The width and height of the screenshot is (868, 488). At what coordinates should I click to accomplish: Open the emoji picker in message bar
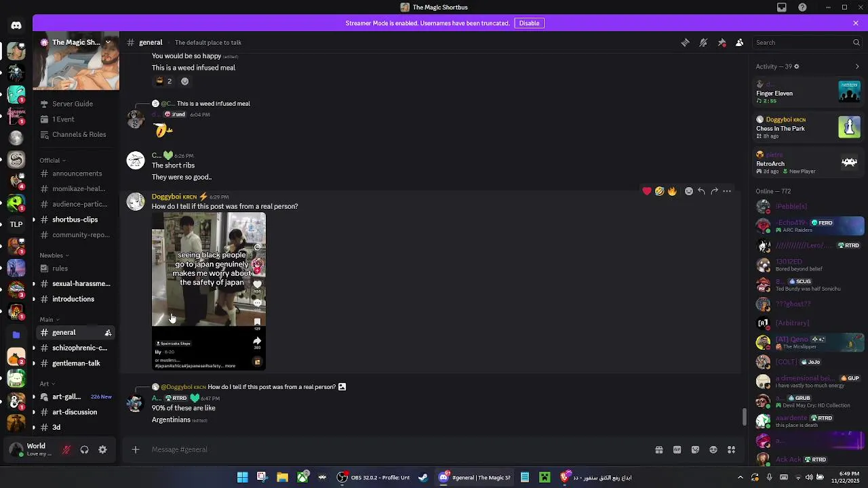click(713, 449)
